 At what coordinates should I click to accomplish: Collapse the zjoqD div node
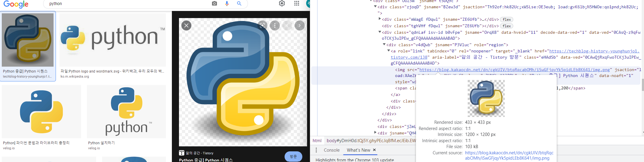375,7
